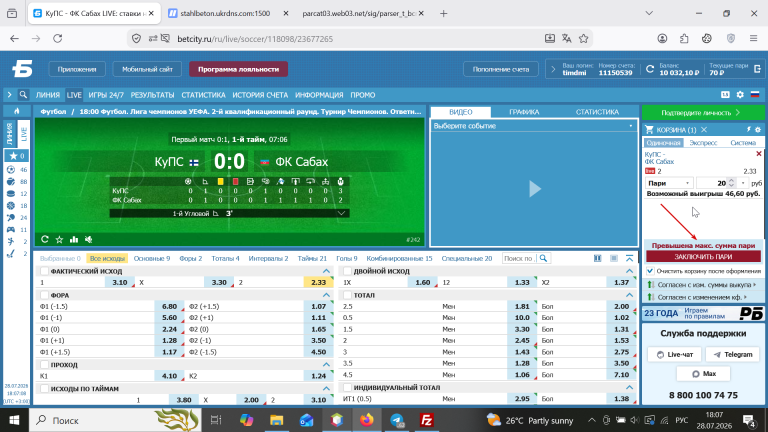Viewport: 768px width, 432px height.
Task: Collapse the ФОРА section
Action: click(x=326, y=295)
